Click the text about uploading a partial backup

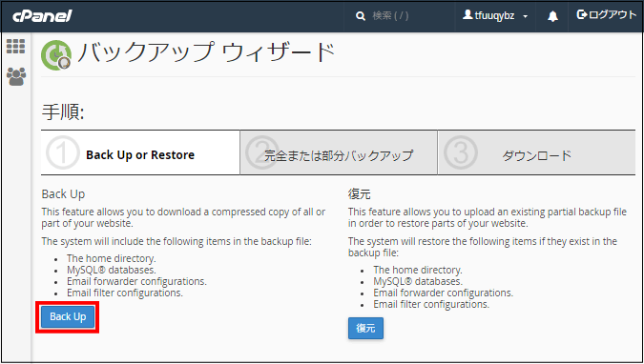488,217
